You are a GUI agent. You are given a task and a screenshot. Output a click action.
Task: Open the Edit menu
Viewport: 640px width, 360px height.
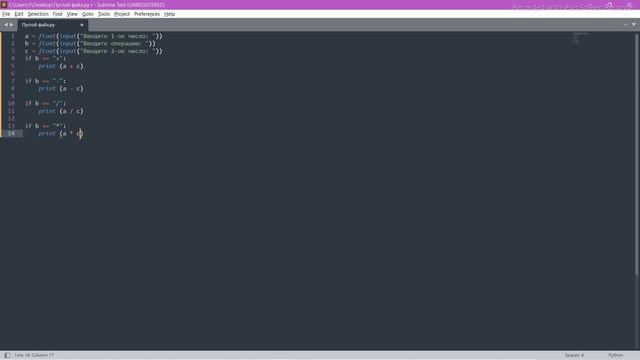tap(19, 14)
